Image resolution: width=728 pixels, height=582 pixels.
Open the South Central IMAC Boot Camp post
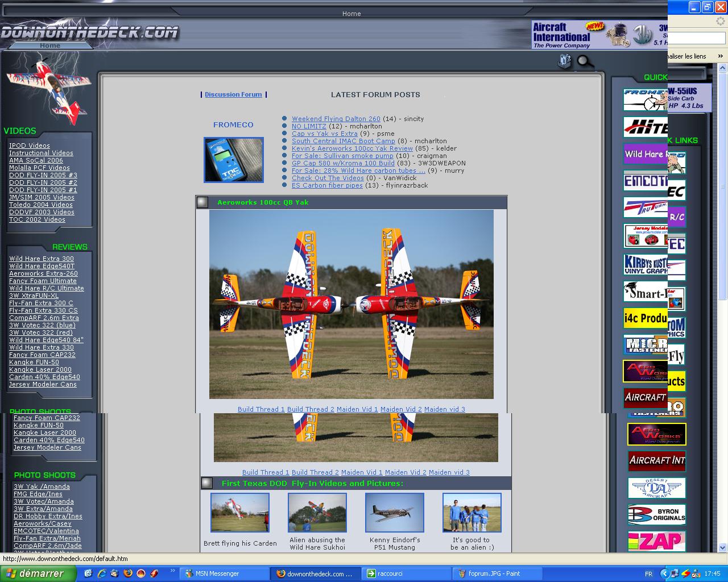pos(344,141)
